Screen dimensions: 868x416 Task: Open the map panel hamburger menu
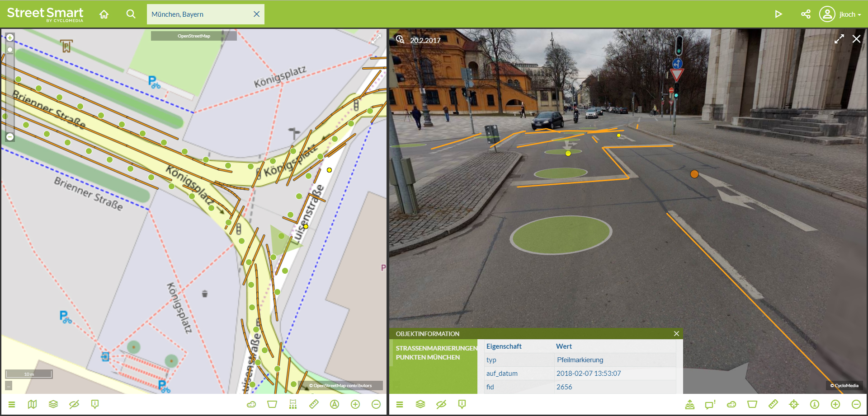(x=12, y=404)
